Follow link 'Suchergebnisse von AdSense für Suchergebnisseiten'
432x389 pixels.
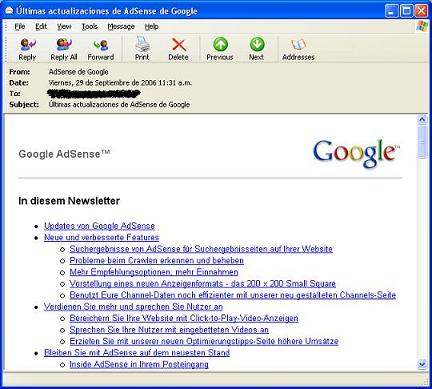pos(201,249)
